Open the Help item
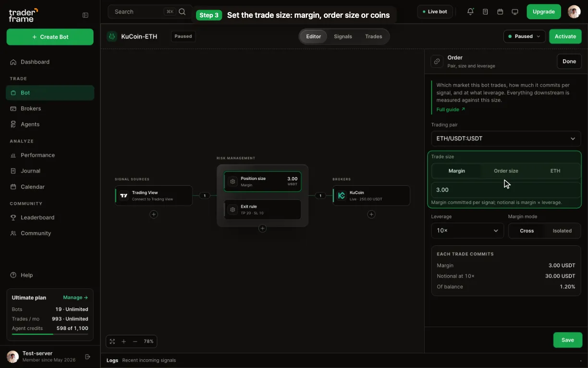This screenshot has height=368, width=588. point(50,275)
